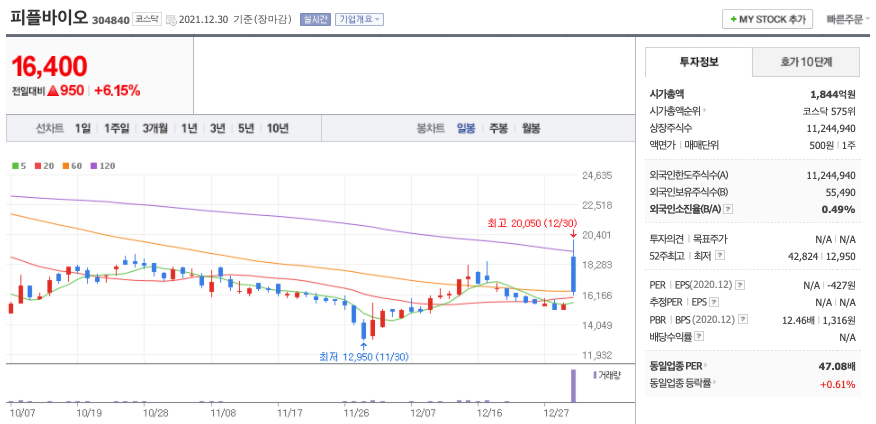
Task: Click the 실시간 button
Action: click(x=315, y=20)
